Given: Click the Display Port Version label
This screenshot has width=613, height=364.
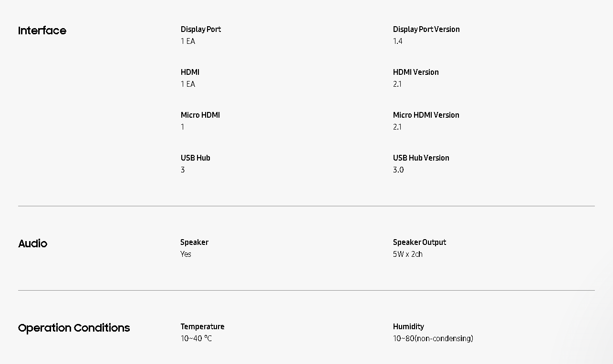Looking at the screenshot, I should point(426,29).
